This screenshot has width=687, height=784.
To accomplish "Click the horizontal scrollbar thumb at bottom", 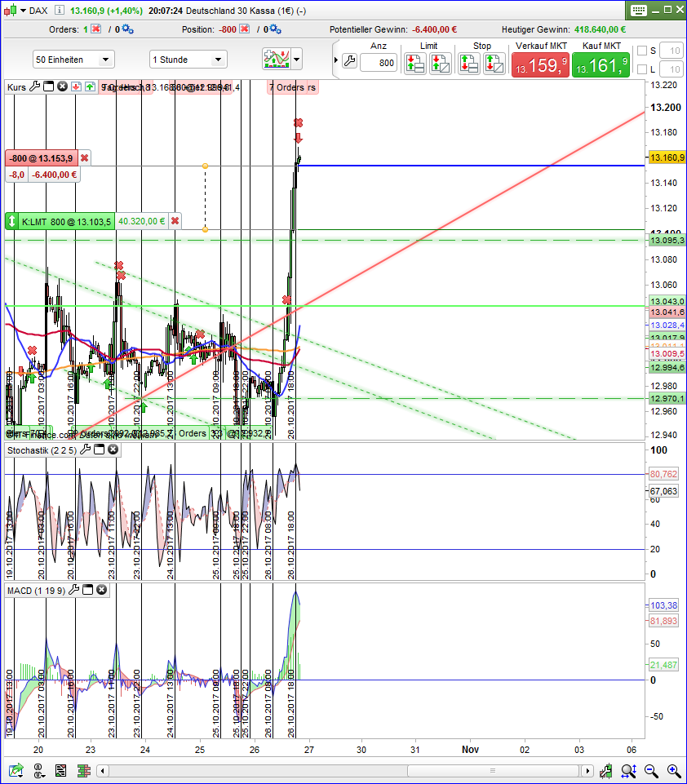I will [x=493, y=770].
